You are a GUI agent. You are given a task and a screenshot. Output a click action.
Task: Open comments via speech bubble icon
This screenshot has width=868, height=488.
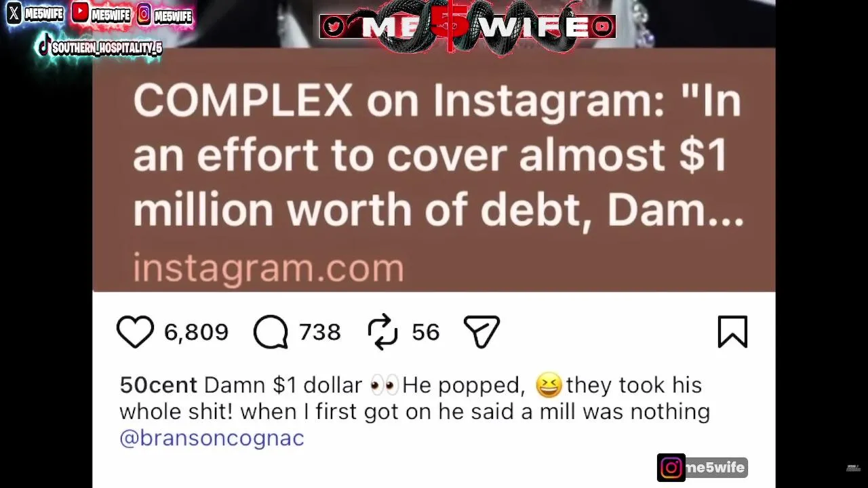(271, 332)
